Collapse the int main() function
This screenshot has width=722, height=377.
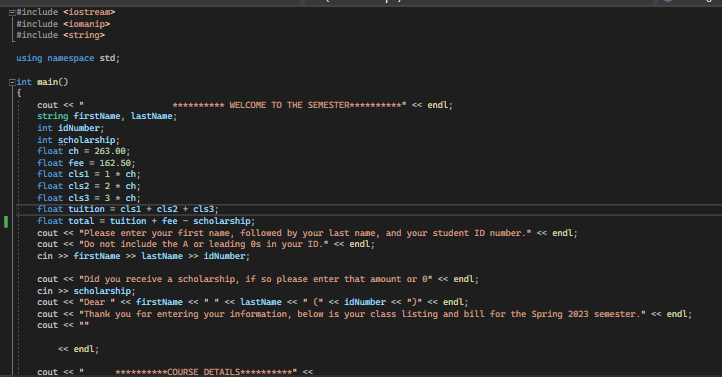coord(12,82)
